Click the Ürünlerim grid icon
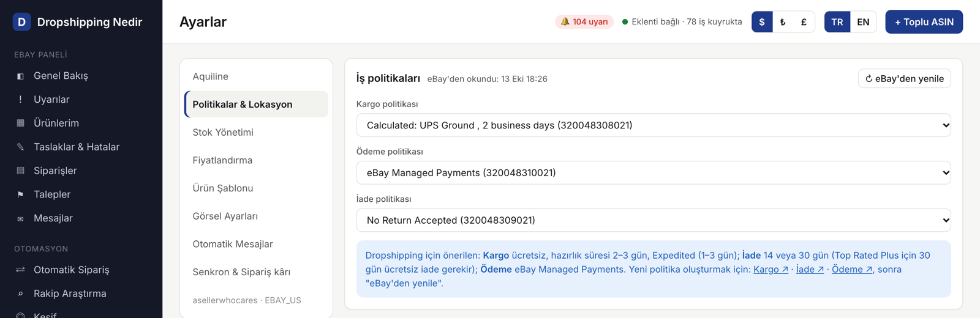This screenshot has width=980, height=318. [x=20, y=124]
